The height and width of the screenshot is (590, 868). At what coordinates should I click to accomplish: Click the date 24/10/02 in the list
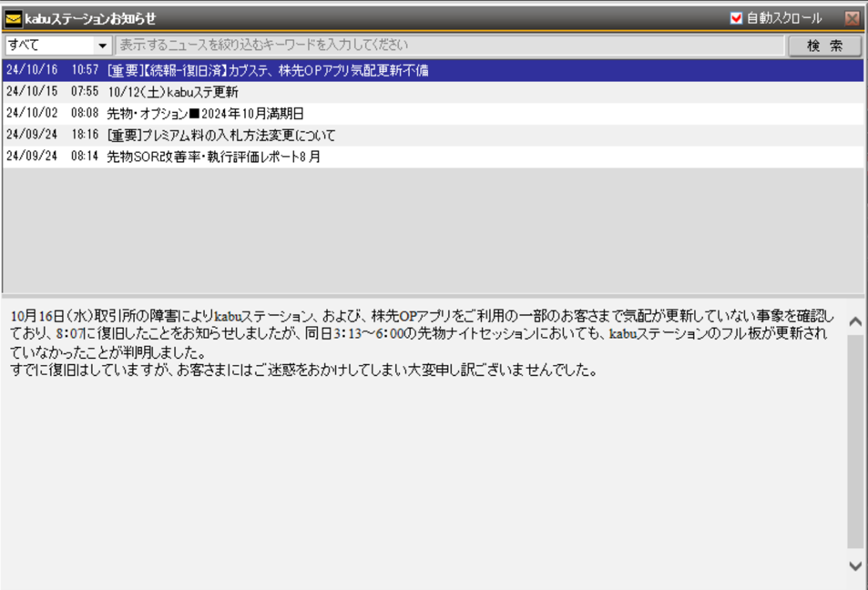[32, 113]
